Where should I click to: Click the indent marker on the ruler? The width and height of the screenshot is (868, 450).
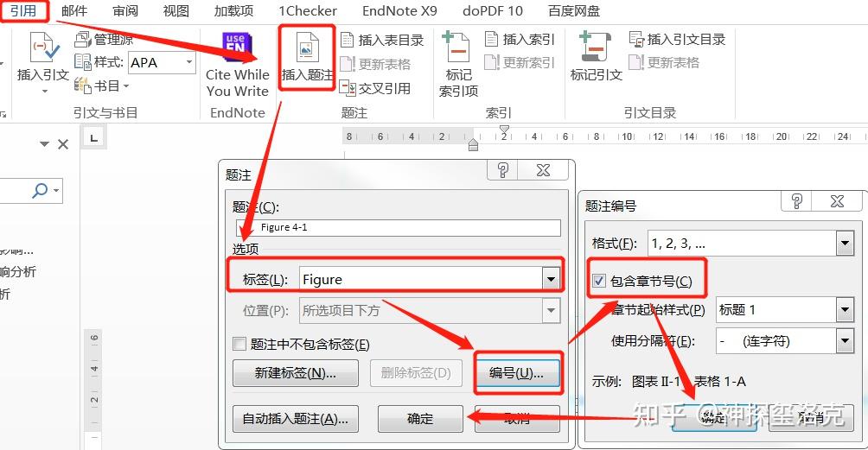473,145
